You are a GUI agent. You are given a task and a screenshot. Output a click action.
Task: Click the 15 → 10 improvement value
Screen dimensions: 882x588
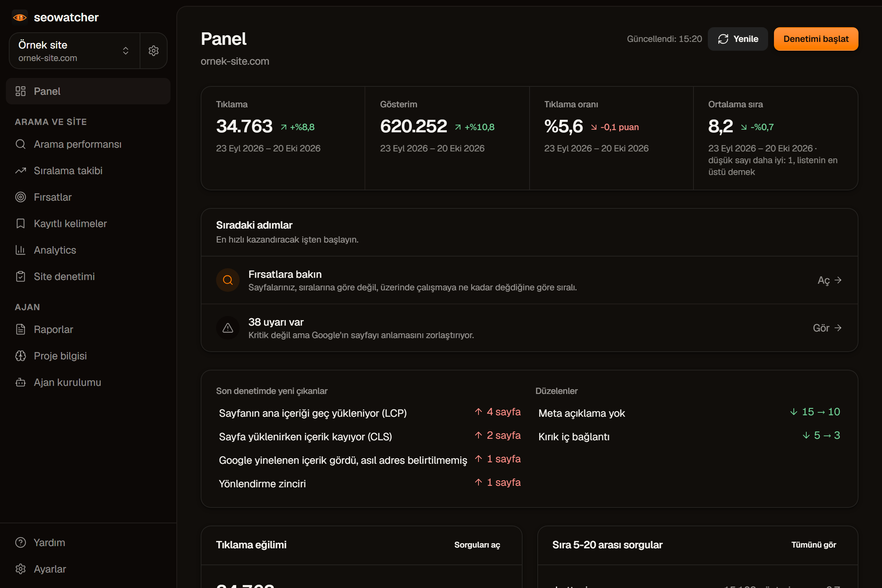[815, 412]
